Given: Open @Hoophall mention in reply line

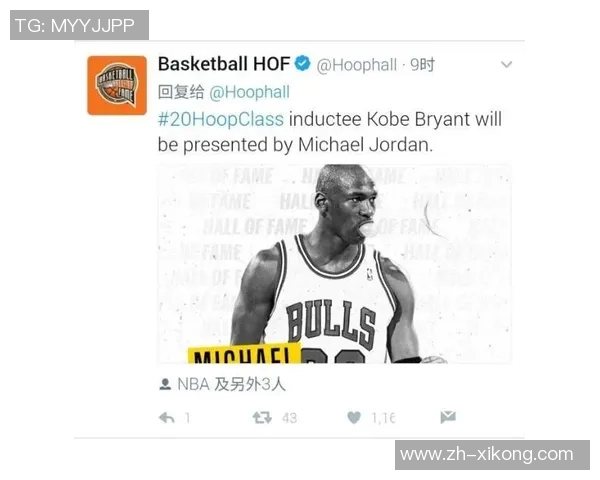Looking at the screenshot, I should pyautogui.click(x=249, y=92).
